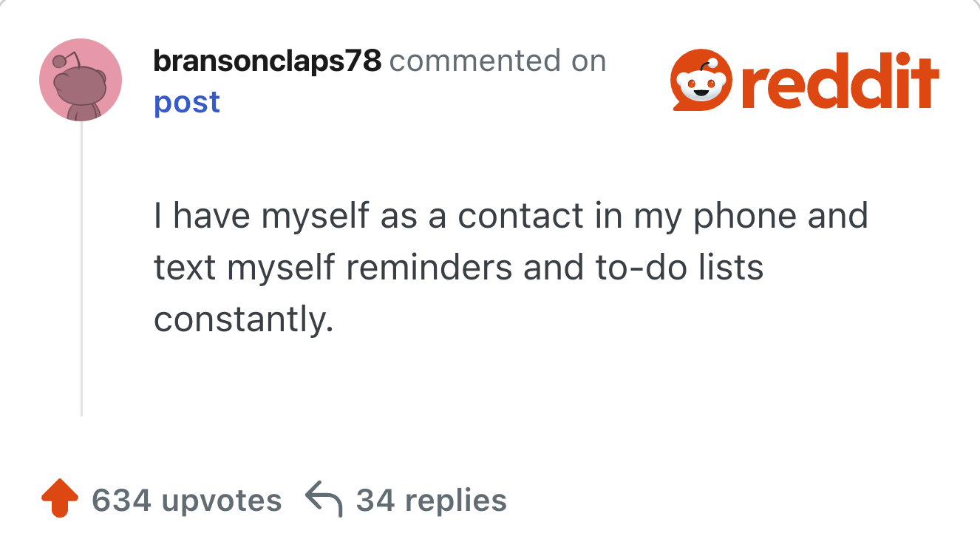The image size is (980, 539).
Task: Open the "34 replies" thread
Action: (432, 501)
